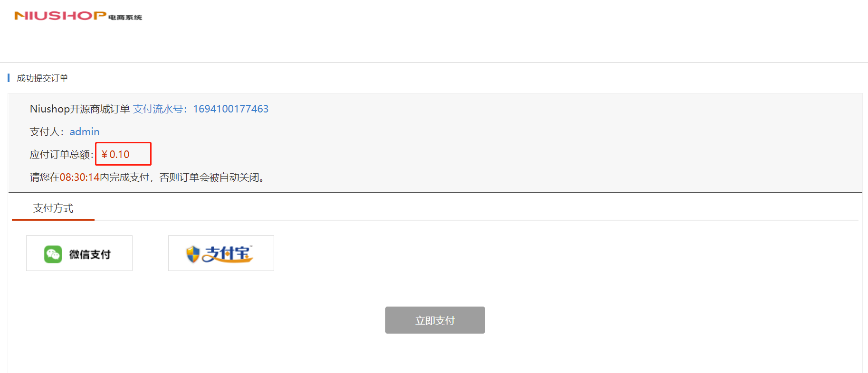Click the 支付人 label
This screenshot has height=373, width=868.
coord(46,132)
